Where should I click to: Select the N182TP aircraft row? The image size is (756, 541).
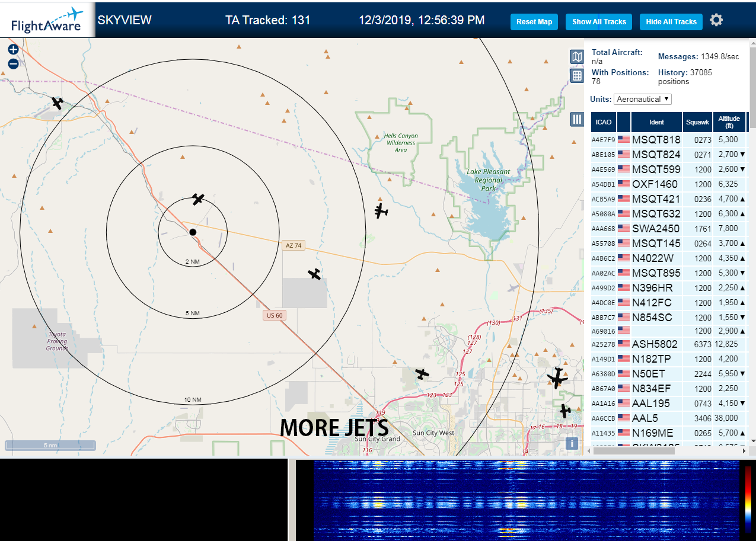click(x=668, y=359)
